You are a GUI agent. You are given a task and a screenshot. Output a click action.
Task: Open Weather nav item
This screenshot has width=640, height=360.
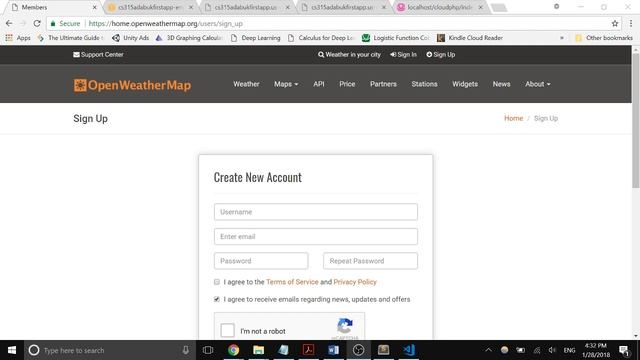click(x=246, y=84)
